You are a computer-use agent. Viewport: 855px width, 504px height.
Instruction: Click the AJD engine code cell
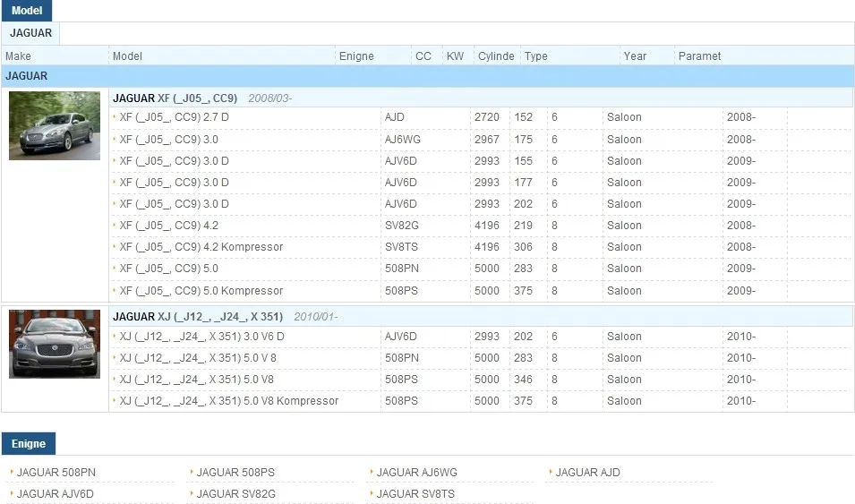pos(394,117)
